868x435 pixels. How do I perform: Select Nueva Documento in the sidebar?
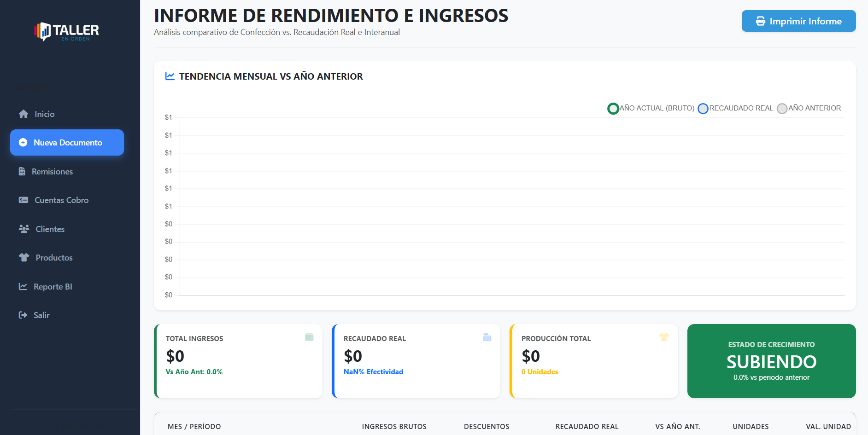click(x=67, y=143)
